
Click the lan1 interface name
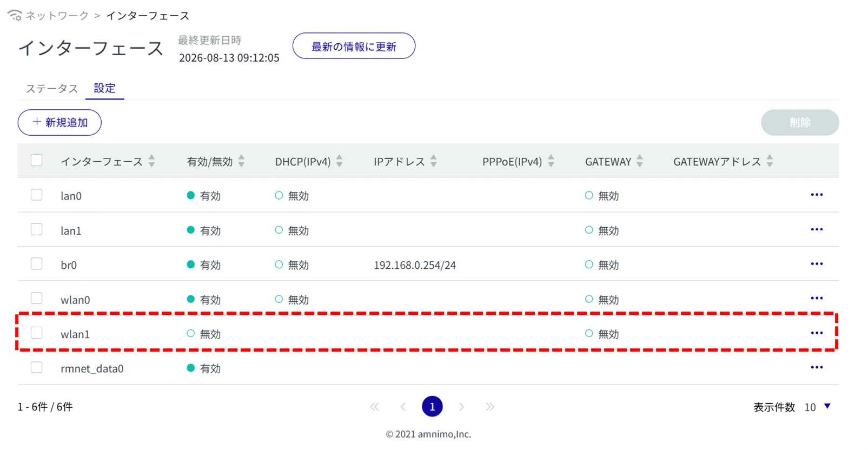tap(71, 230)
